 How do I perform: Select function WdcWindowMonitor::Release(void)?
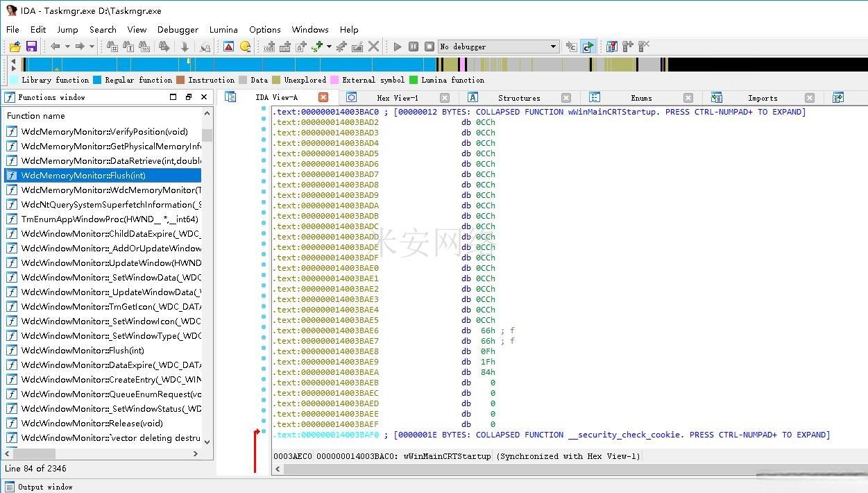104,424
